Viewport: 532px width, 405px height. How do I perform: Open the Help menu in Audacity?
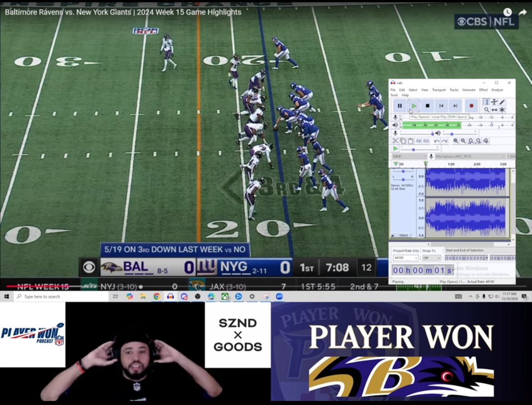coord(405,95)
